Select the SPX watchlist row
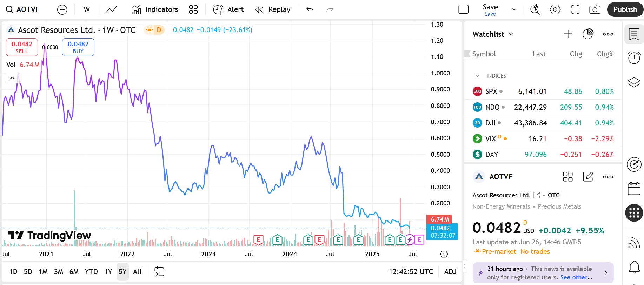 pos(543,91)
